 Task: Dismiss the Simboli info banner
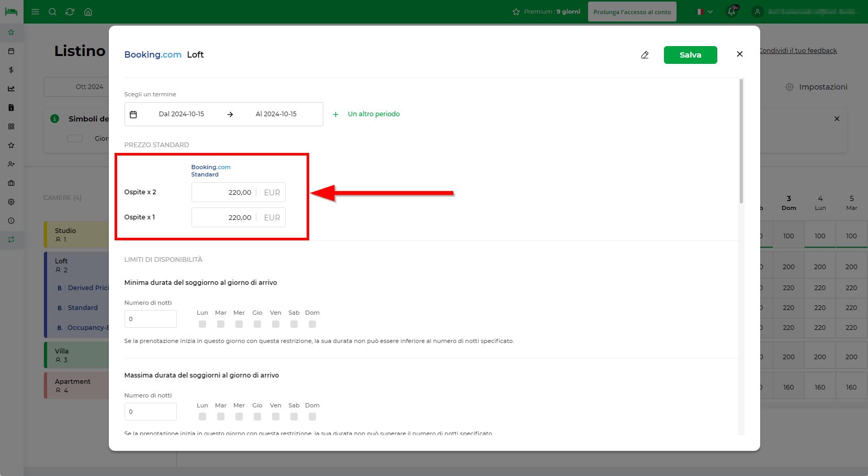tap(837, 119)
